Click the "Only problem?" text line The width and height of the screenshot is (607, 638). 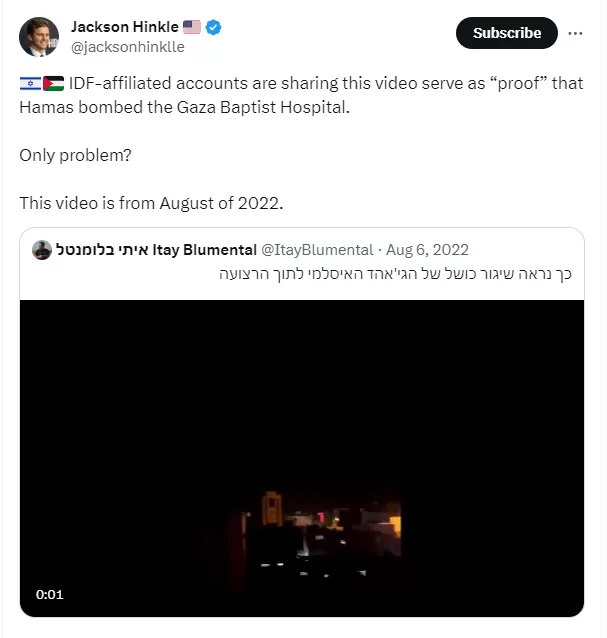(x=75, y=158)
